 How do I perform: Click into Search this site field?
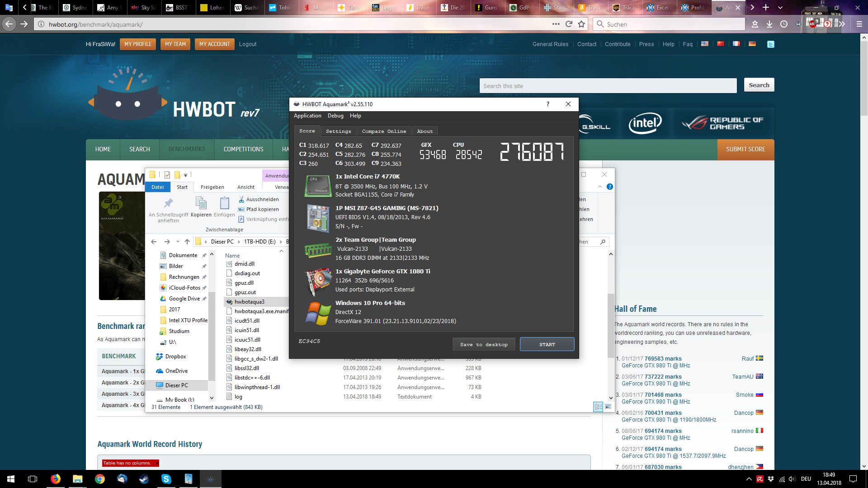tap(608, 86)
